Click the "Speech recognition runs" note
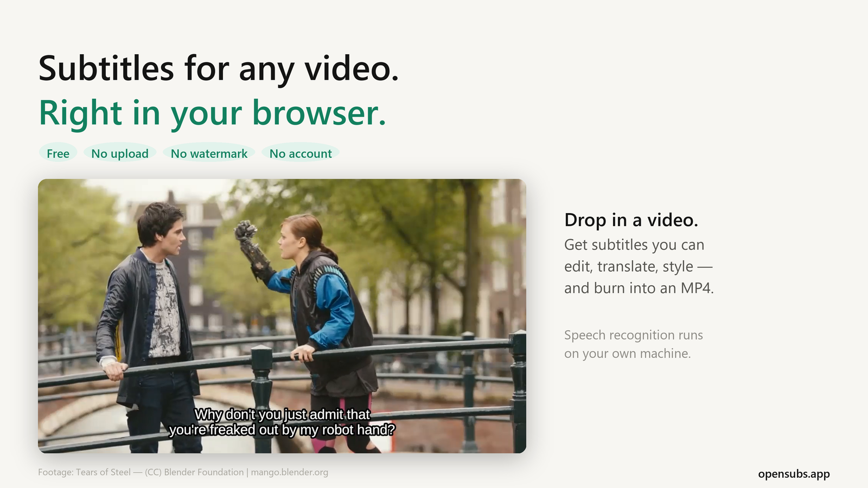 [633, 335]
